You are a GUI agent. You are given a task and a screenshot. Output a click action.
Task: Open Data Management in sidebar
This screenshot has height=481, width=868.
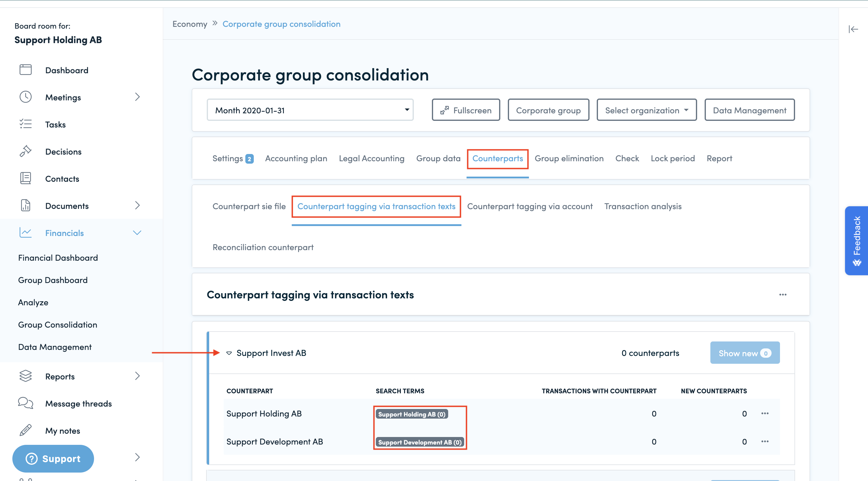tap(55, 347)
